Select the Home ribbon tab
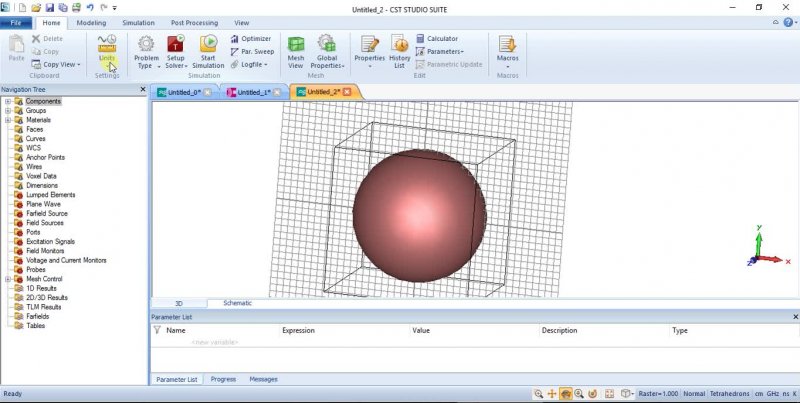Image resolution: width=800 pixels, height=403 pixels. point(51,23)
